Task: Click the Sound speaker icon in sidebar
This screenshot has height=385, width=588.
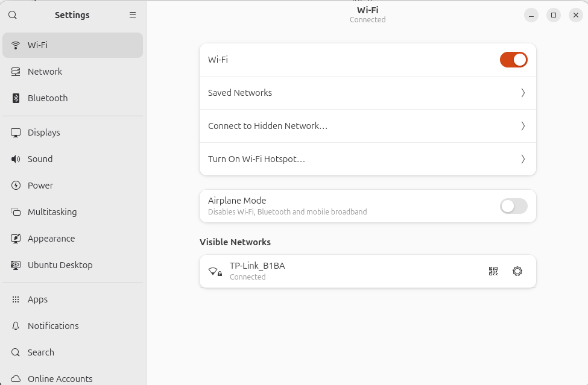Action: click(x=16, y=159)
